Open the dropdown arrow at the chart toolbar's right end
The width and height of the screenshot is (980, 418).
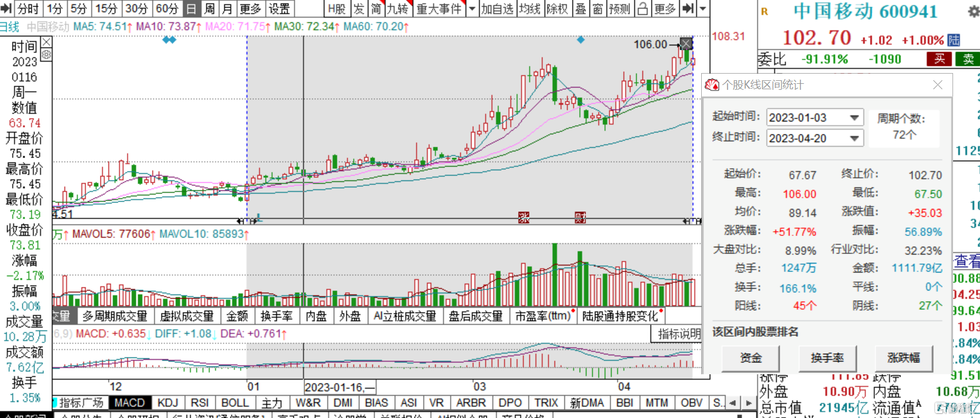pyautogui.click(x=703, y=8)
